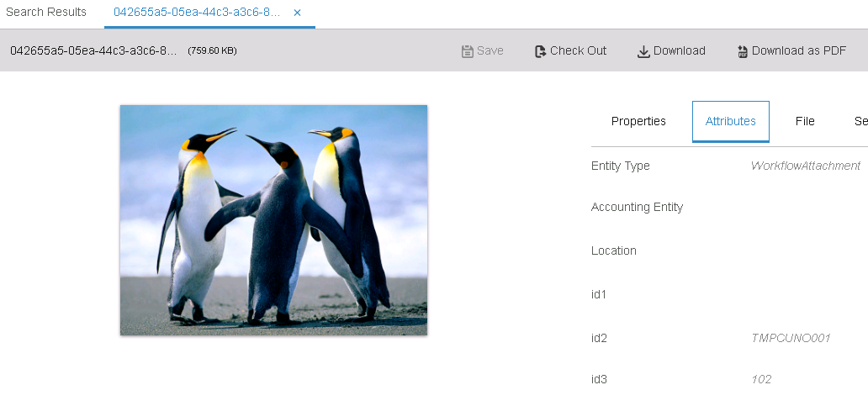
Task: Close the 042655a5 document tab
Action: 297,13
